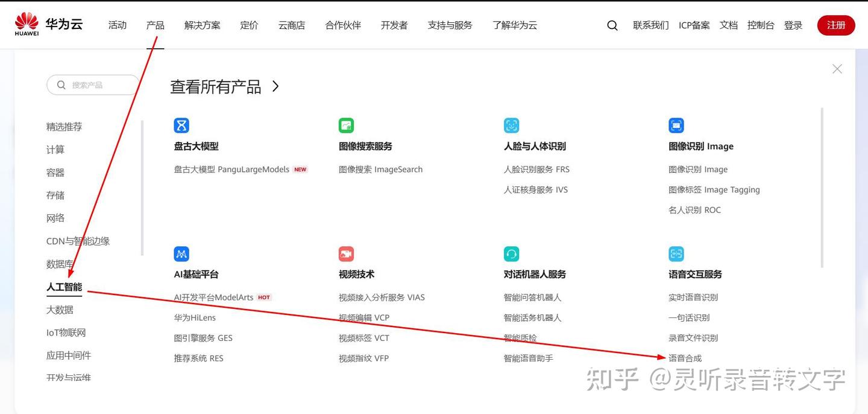Screen dimensions: 868x414
Task: Open 图像标签 Image Tagging link
Action: pos(714,190)
